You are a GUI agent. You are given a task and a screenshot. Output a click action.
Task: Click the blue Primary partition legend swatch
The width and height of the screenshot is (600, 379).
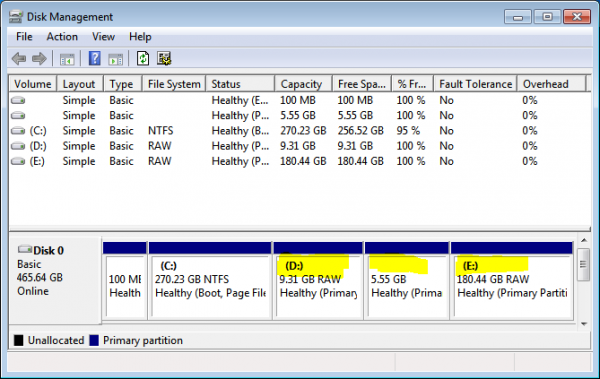[x=94, y=340]
